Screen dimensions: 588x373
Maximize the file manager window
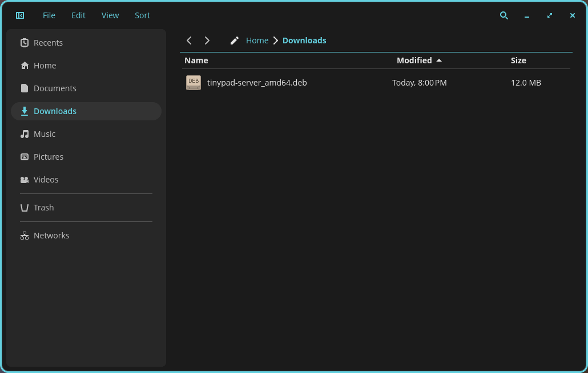coord(550,15)
